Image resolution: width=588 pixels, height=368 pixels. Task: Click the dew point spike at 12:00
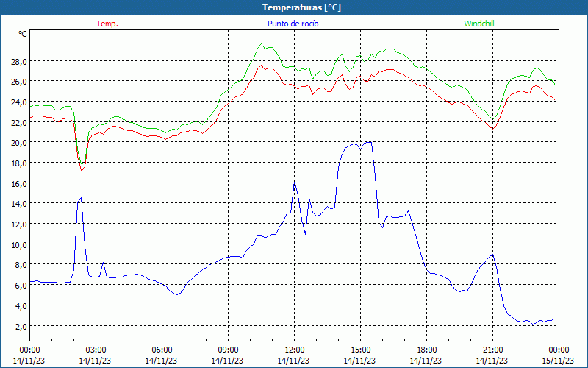(295, 183)
